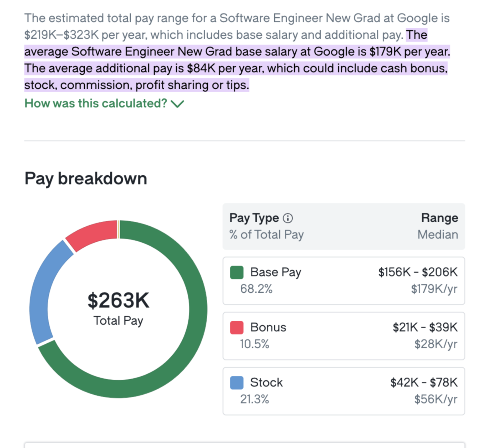Click the "Bonus" label
This screenshot has height=448, width=492.
tap(268, 328)
